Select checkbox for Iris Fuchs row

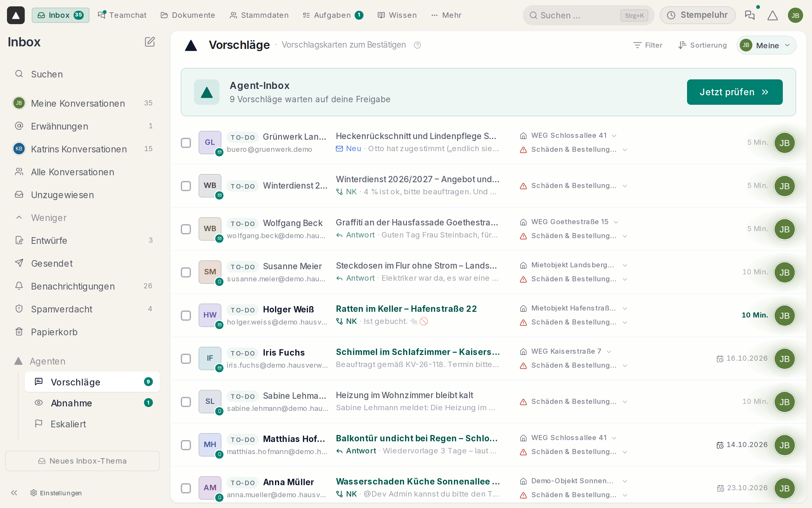coord(186,358)
